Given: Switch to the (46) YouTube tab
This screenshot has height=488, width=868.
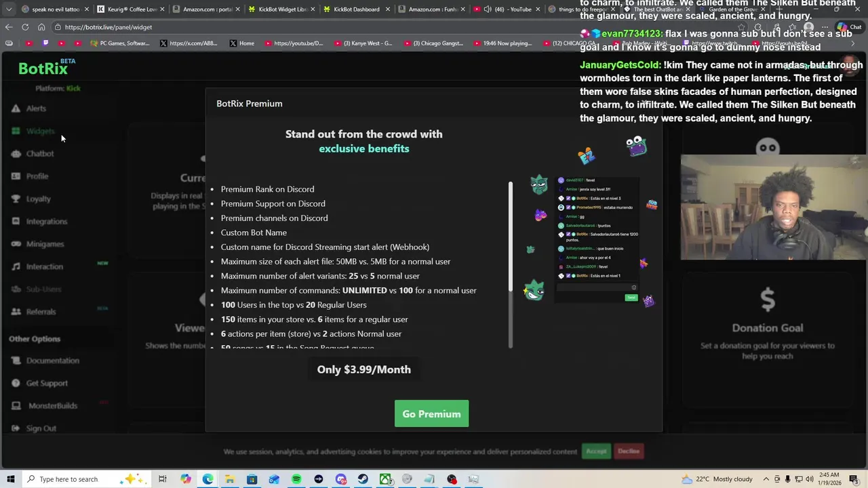Looking at the screenshot, I should 507,9.
